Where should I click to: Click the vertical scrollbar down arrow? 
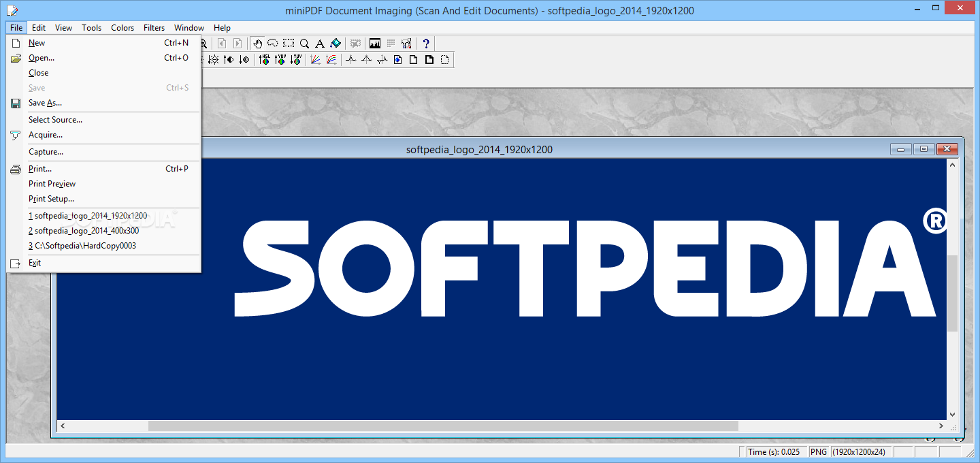tap(953, 414)
